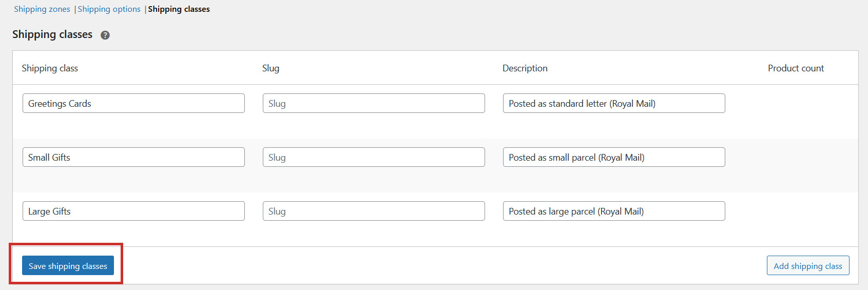Focus the Slug field for Large Gifts
Image resolution: width=868 pixels, height=290 pixels.
pos(374,211)
